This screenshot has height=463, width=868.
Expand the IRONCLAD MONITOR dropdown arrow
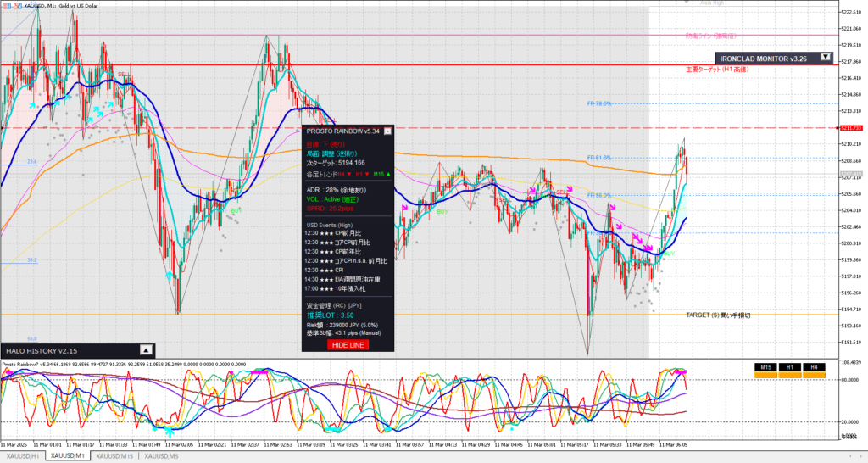click(x=826, y=58)
